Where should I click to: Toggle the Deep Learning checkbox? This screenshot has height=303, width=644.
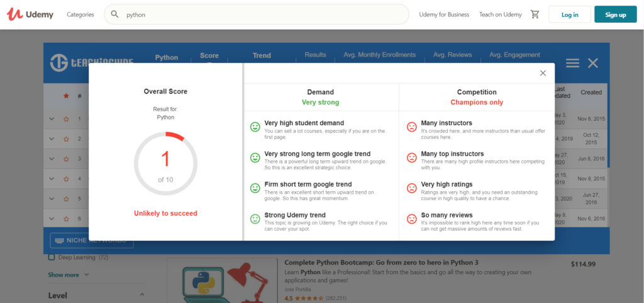[x=52, y=257]
